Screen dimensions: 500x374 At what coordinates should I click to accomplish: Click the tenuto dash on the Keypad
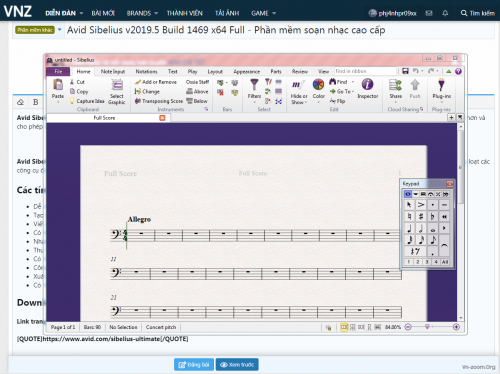tap(444, 205)
